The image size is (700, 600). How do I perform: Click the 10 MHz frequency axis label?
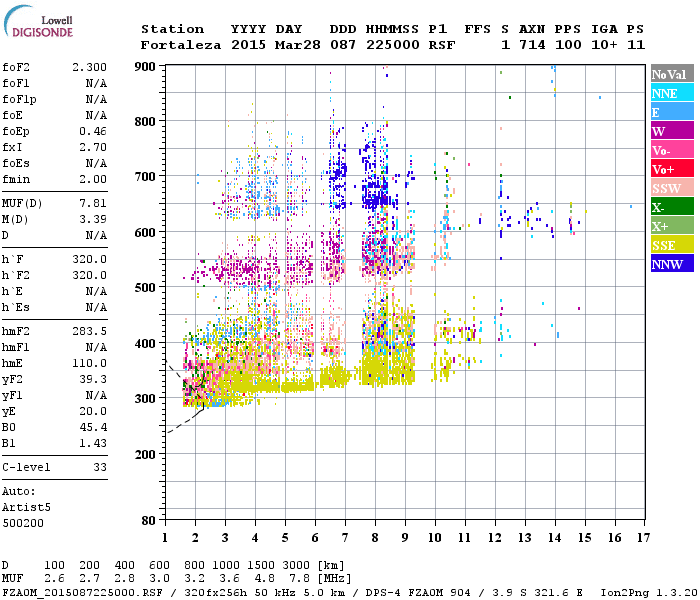tap(435, 538)
